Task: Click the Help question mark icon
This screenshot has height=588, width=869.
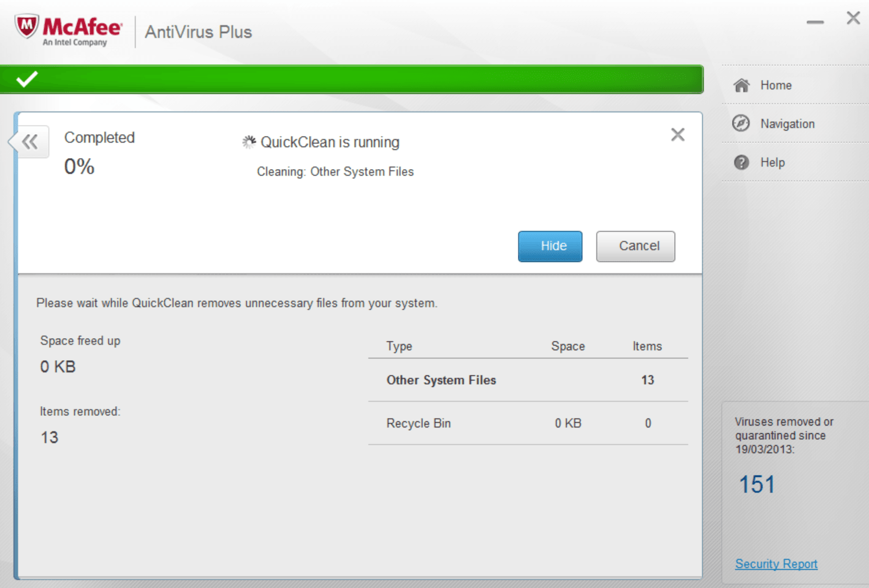Action: tap(742, 162)
